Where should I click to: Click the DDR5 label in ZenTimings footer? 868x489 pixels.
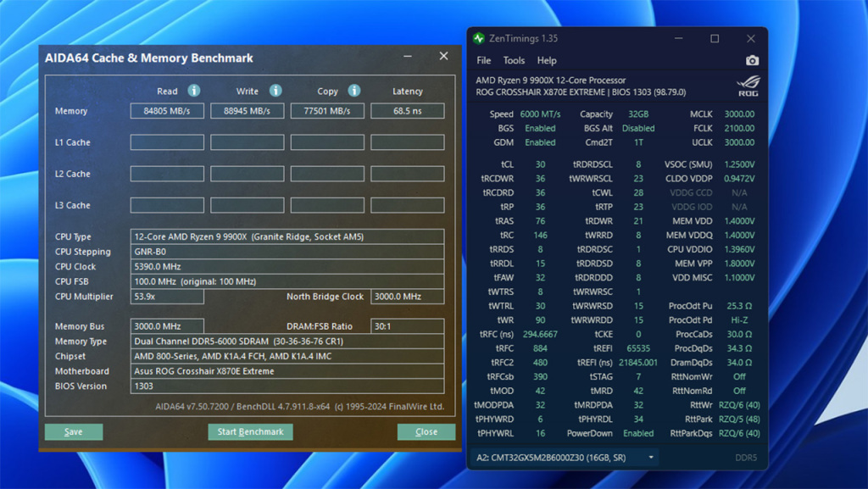click(x=746, y=458)
